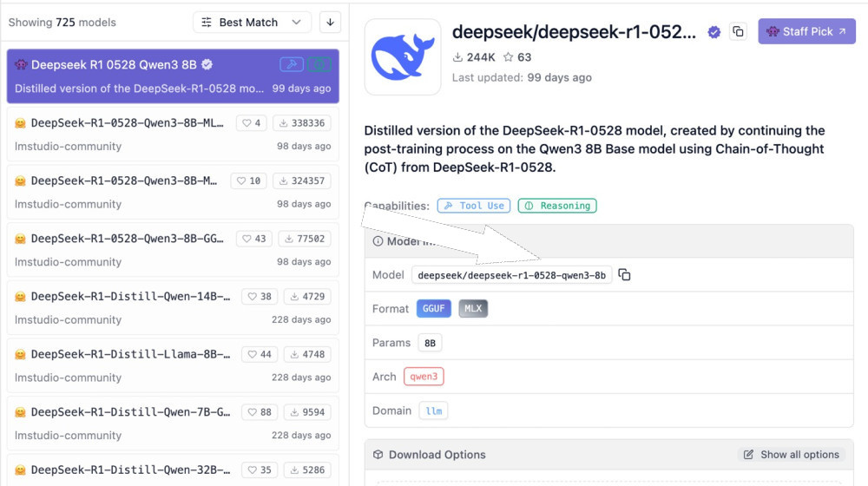
Task: Click the 38 likes heart badge
Action: [x=260, y=296]
